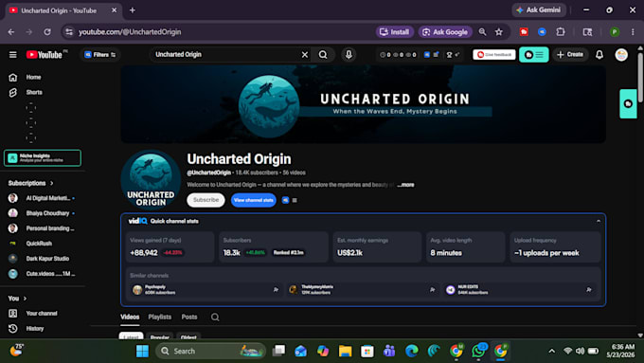Start voice search with the microphone
This screenshot has width=644, height=363.
(x=349, y=55)
